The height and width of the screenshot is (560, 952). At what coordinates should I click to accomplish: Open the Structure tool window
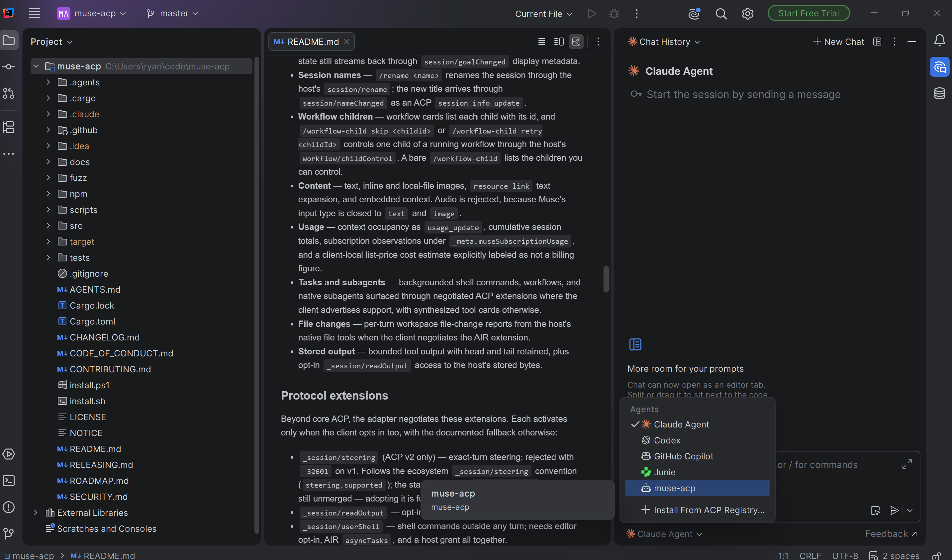pos(9,127)
